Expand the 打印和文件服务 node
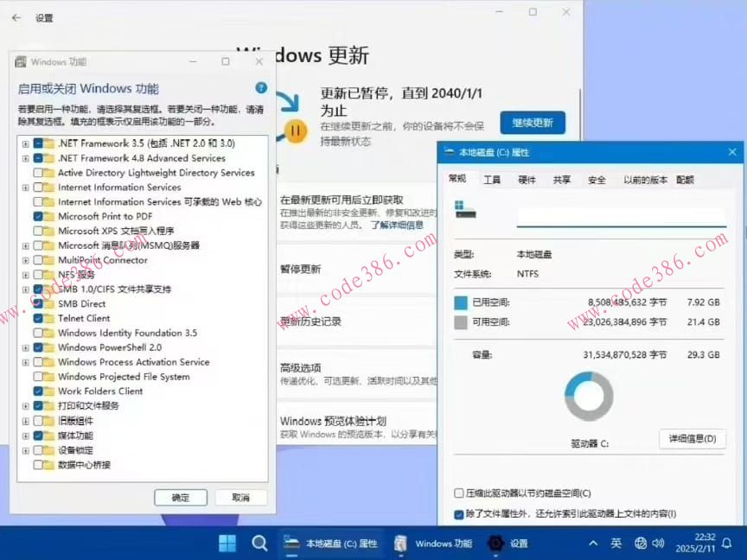 click(x=26, y=406)
